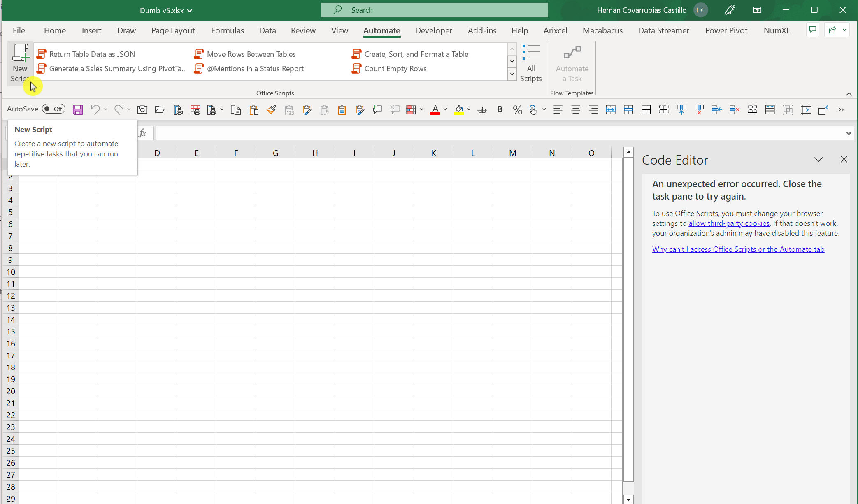The height and width of the screenshot is (504, 858).
Task: Expand the formula bar
Action: pyautogui.click(x=849, y=133)
